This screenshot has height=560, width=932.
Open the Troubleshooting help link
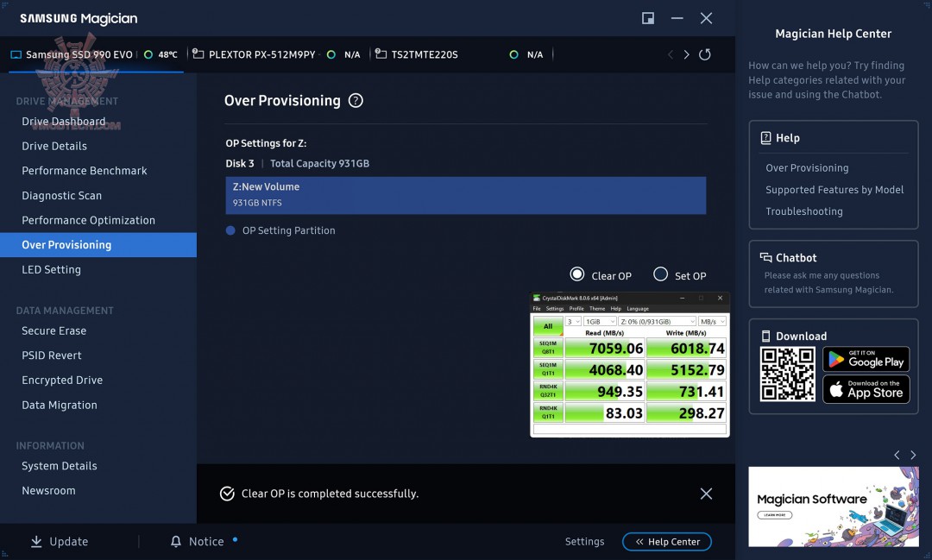tap(806, 211)
